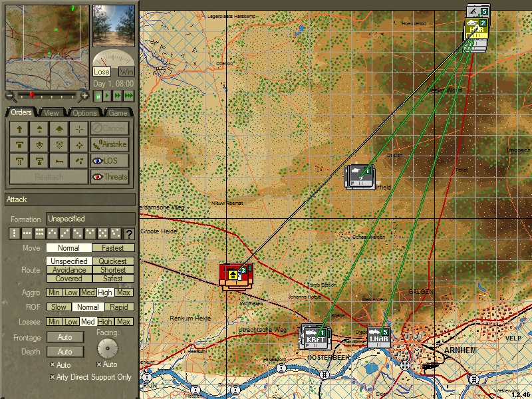532x399 pixels.
Task: Select the bridge pillar order icon
Action: click(x=19, y=161)
